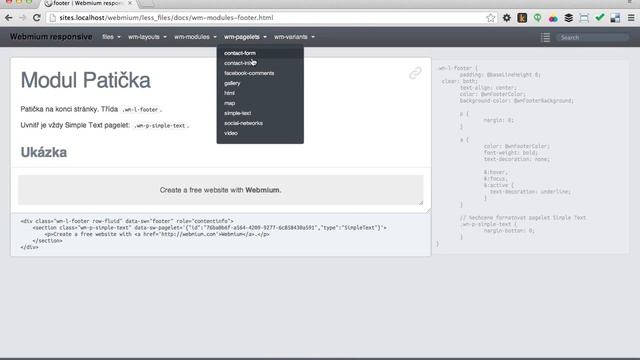Open the orange K extension

[522, 18]
